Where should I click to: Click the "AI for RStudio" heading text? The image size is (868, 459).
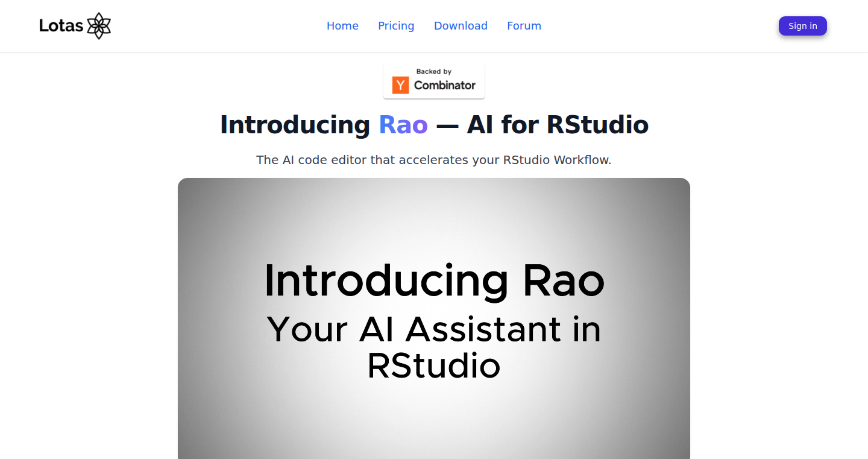click(x=558, y=125)
